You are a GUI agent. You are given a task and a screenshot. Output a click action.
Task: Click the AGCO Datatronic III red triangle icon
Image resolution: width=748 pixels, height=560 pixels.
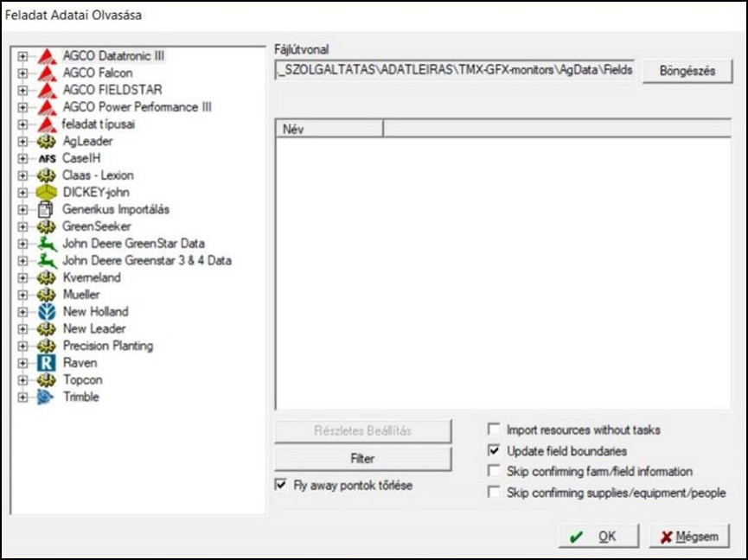[47, 56]
